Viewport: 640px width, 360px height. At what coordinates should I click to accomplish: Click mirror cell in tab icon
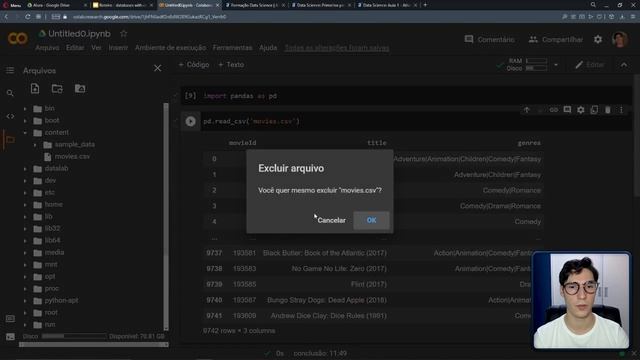(594, 110)
